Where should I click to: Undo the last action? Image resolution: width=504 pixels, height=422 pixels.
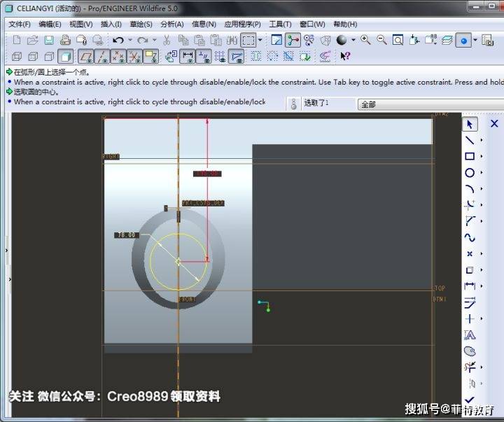point(118,40)
